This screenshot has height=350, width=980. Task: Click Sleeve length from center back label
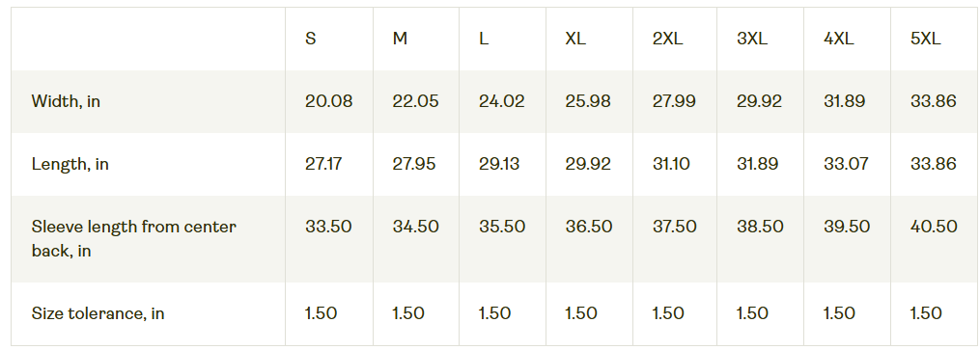[134, 238]
